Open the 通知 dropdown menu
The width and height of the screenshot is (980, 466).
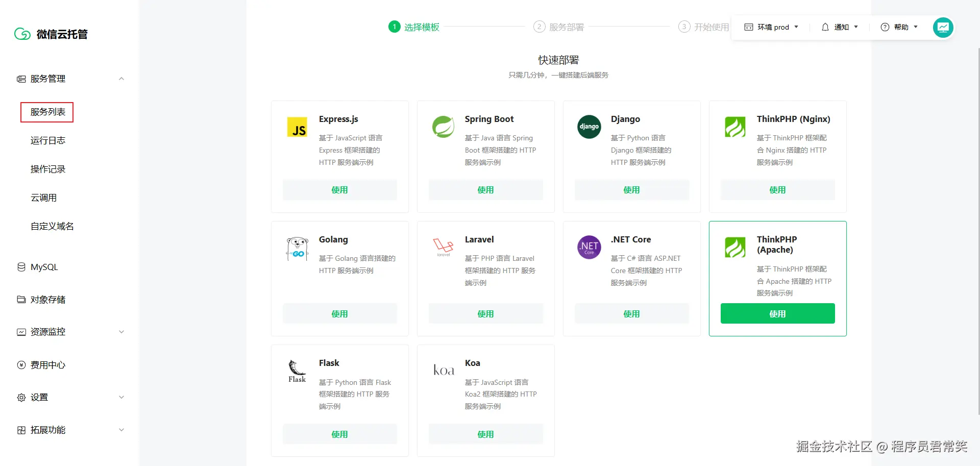pyautogui.click(x=840, y=27)
